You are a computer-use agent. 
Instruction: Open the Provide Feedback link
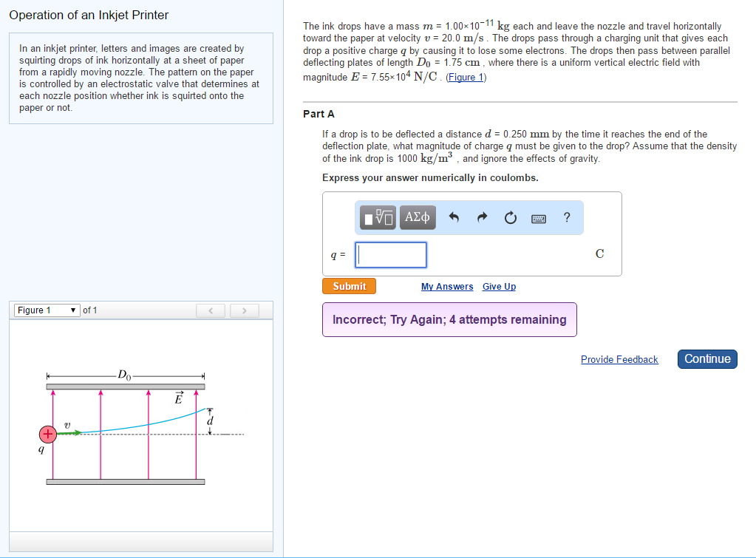tap(619, 359)
